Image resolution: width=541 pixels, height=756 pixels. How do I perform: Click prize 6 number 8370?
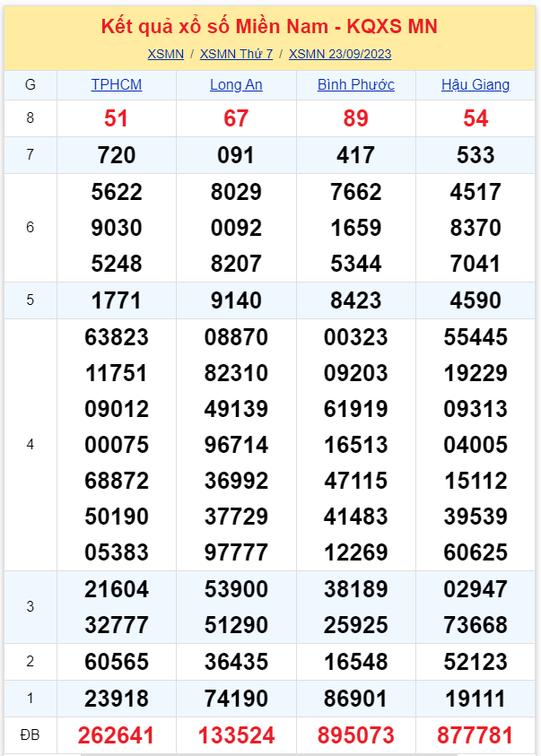(476, 228)
